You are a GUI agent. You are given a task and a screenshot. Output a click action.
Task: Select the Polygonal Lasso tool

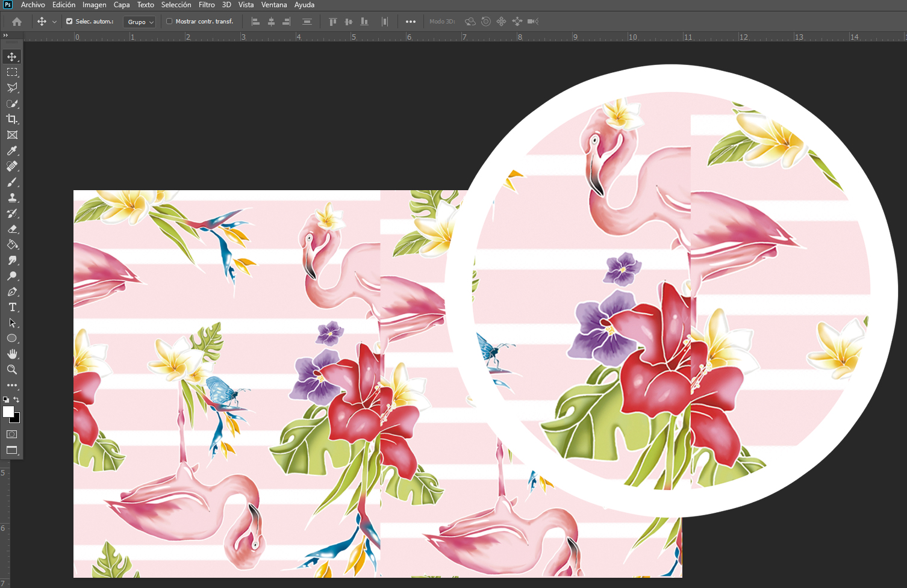[12, 88]
